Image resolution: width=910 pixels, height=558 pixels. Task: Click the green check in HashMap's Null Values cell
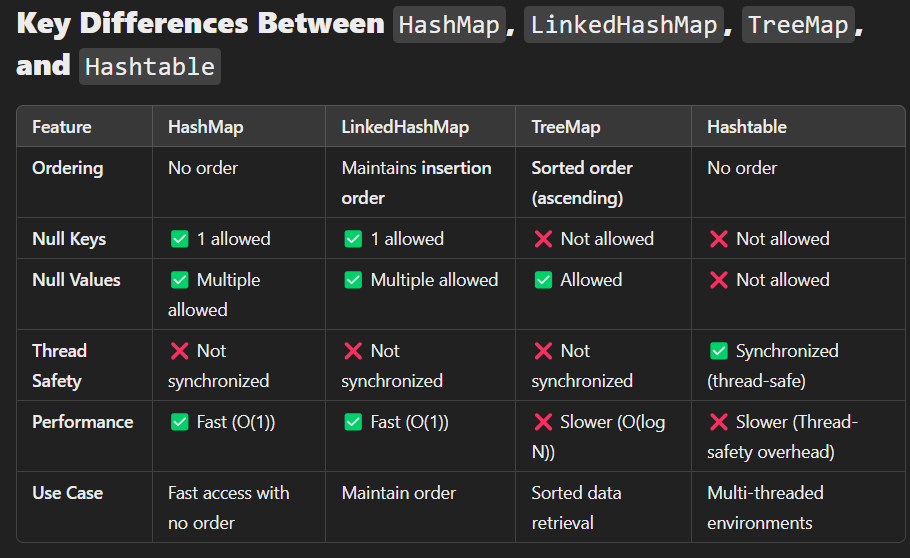(x=180, y=280)
